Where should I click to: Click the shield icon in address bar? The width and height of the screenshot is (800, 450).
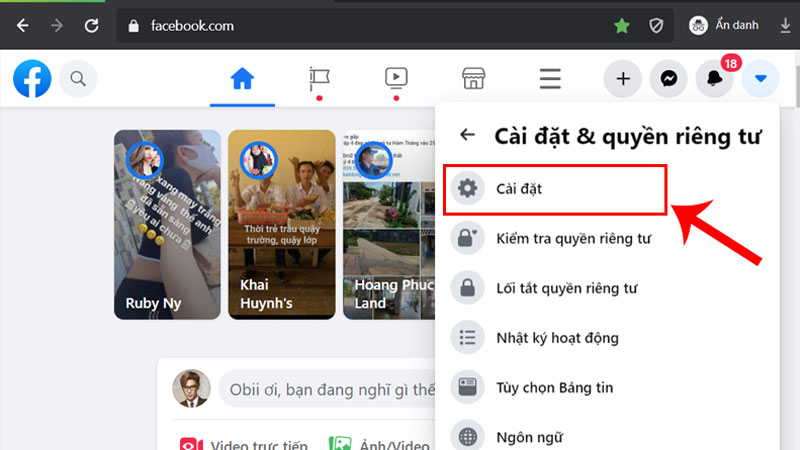[x=656, y=26]
